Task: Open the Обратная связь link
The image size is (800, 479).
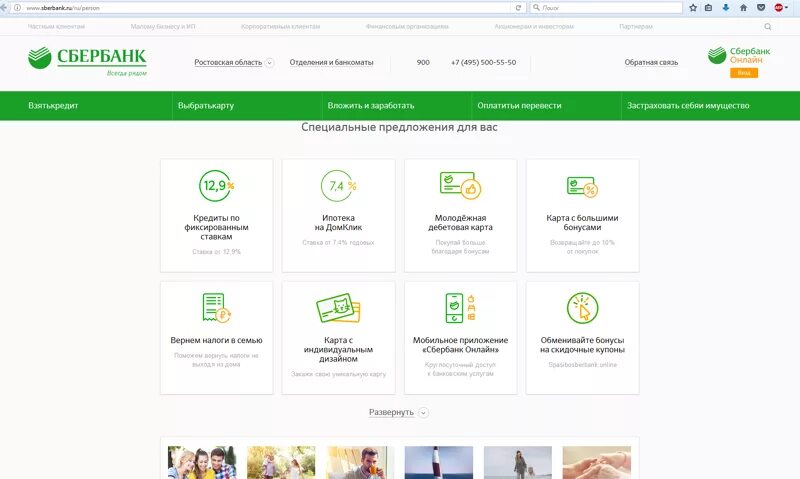Action: [x=651, y=62]
